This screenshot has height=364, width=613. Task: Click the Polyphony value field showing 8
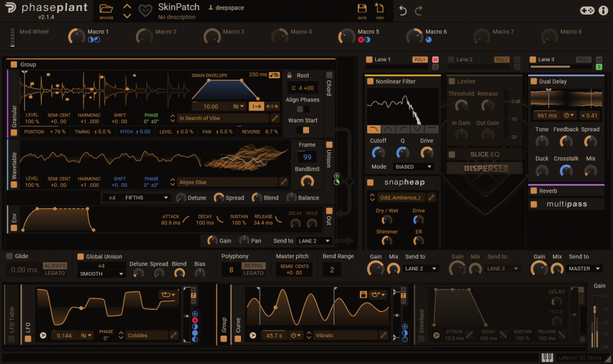pyautogui.click(x=231, y=270)
